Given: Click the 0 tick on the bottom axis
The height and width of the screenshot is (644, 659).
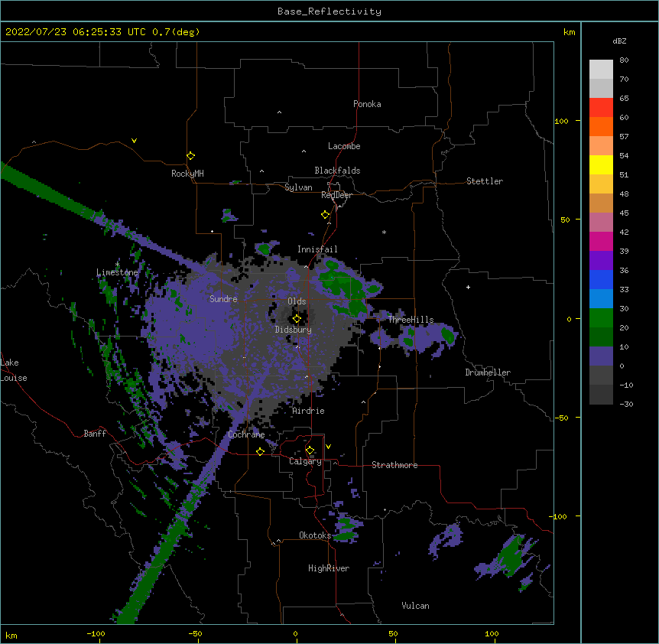Looking at the screenshot, I should pyautogui.click(x=295, y=634).
